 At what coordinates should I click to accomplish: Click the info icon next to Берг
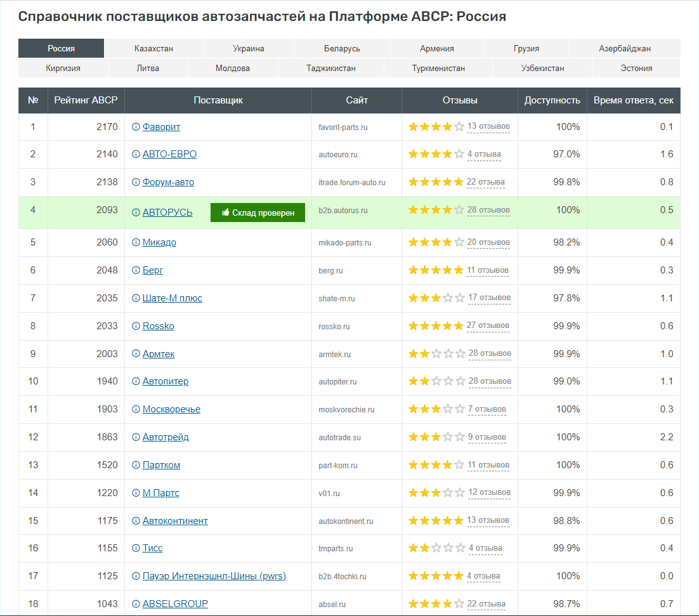(136, 270)
